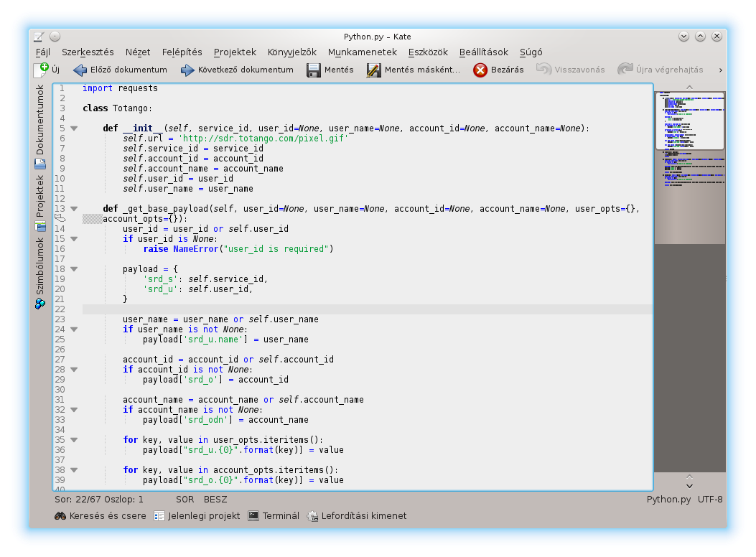
Task: Open the Könyvjelzők menu
Action: click(x=292, y=52)
